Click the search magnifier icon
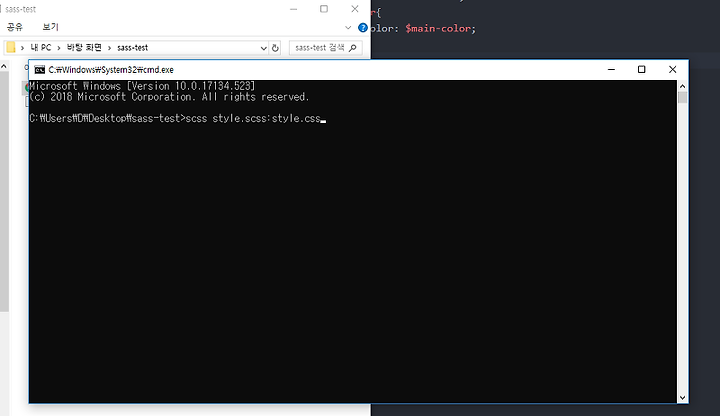720x416 pixels. click(x=353, y=48)
